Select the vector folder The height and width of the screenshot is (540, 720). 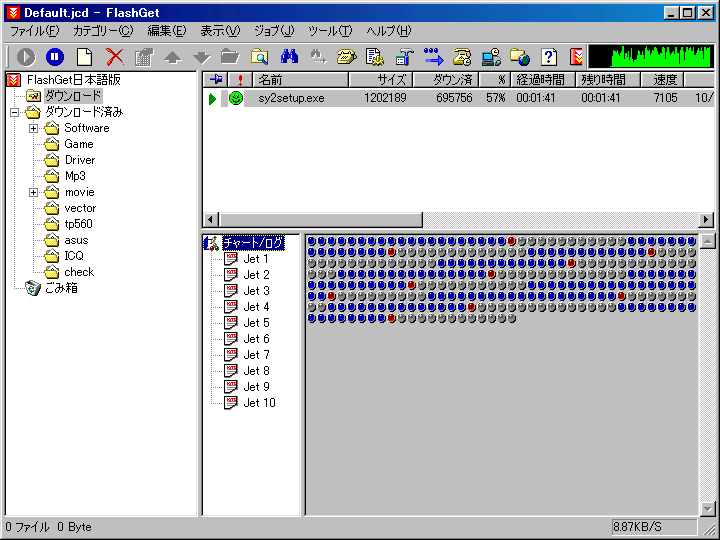point(80,208)
